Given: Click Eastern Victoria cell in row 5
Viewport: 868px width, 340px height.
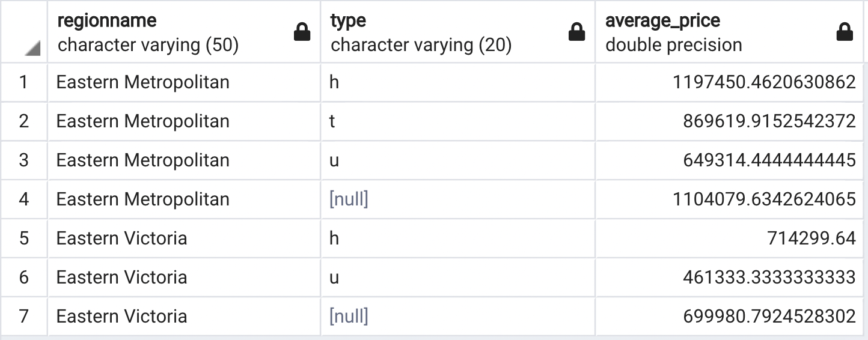Looking at the screenshot, I should (x=121, y=238).
